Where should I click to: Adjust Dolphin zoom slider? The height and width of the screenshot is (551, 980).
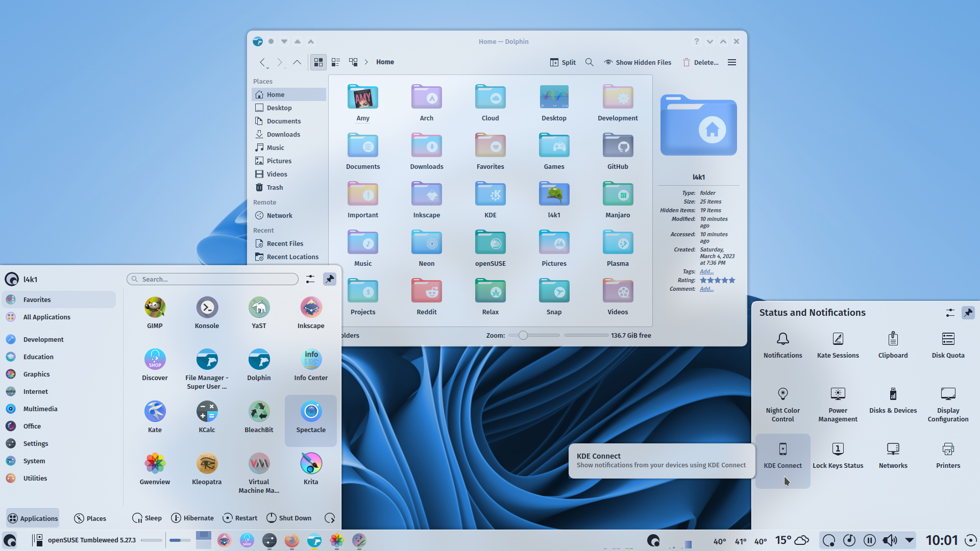click(x=534, y=335)
